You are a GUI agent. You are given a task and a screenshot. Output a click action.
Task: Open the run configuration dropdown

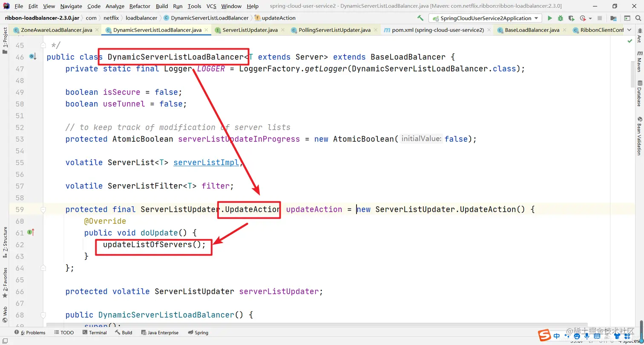pos(486,18)
